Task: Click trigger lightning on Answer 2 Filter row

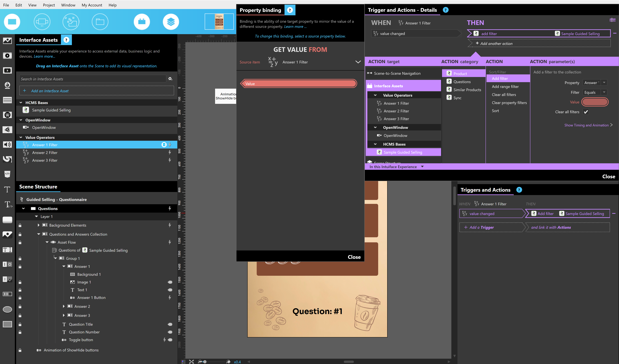Action: (x=170, y=152)
